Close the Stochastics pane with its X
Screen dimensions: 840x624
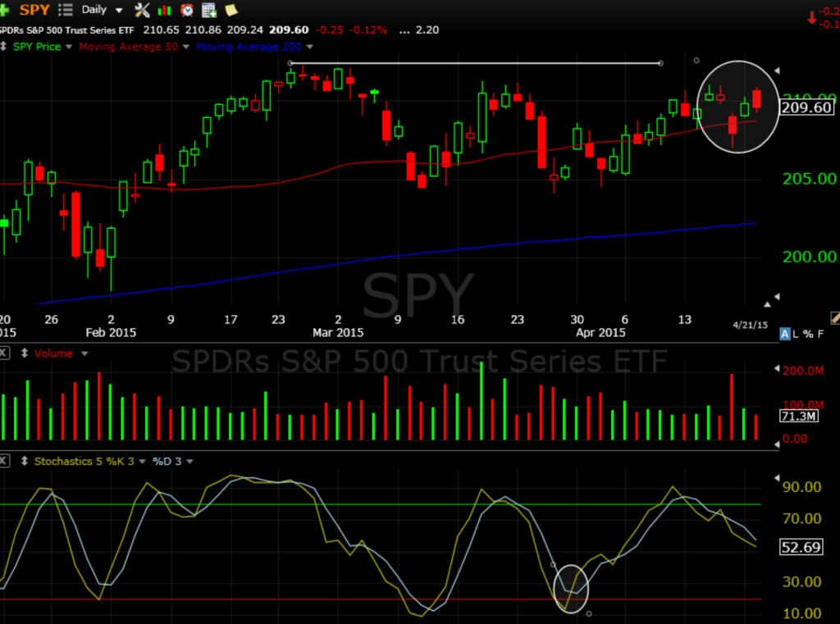coord(4,461)
